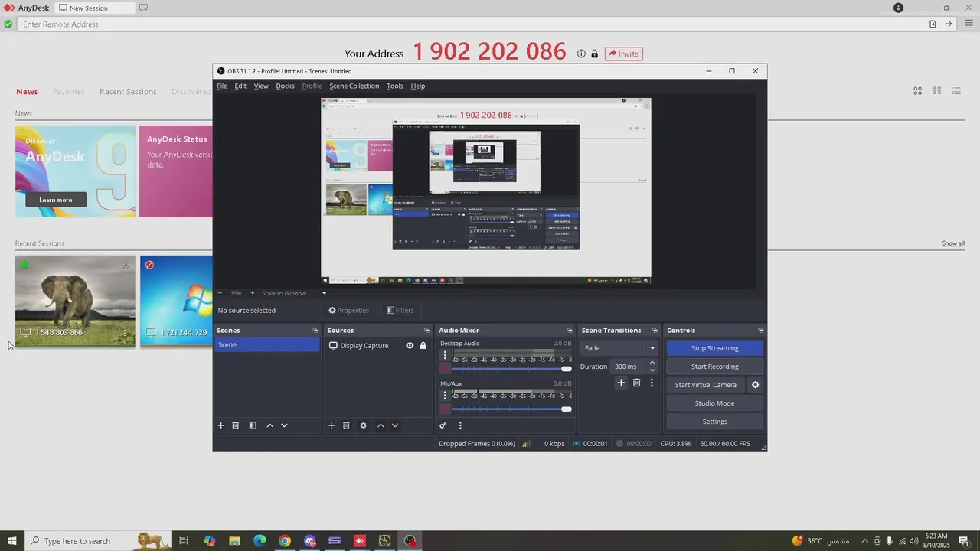Image resolution: width=980 pixels, height=551 pixels.
Task: Click Enter Remote Address field
Action: pyautogui.click(x=471, y=24)
